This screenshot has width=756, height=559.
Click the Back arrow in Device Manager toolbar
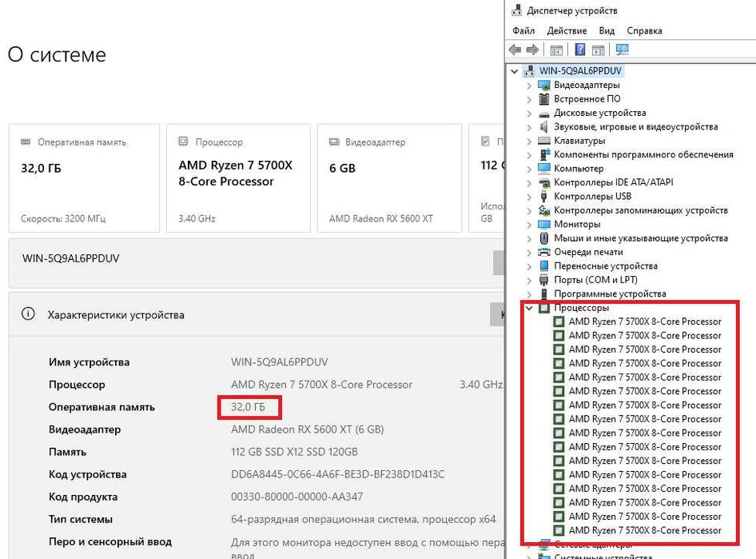[515, 50]
